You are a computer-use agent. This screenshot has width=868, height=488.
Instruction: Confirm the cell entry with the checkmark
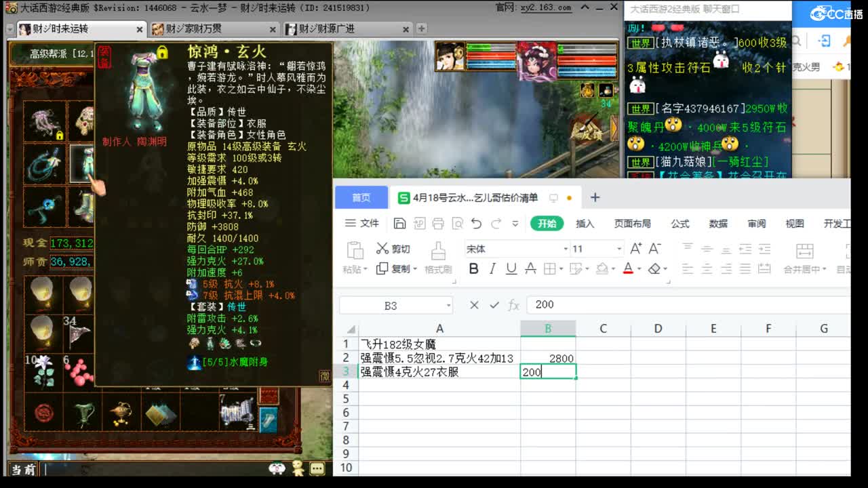pyautogui.click(x=494, y=305)
